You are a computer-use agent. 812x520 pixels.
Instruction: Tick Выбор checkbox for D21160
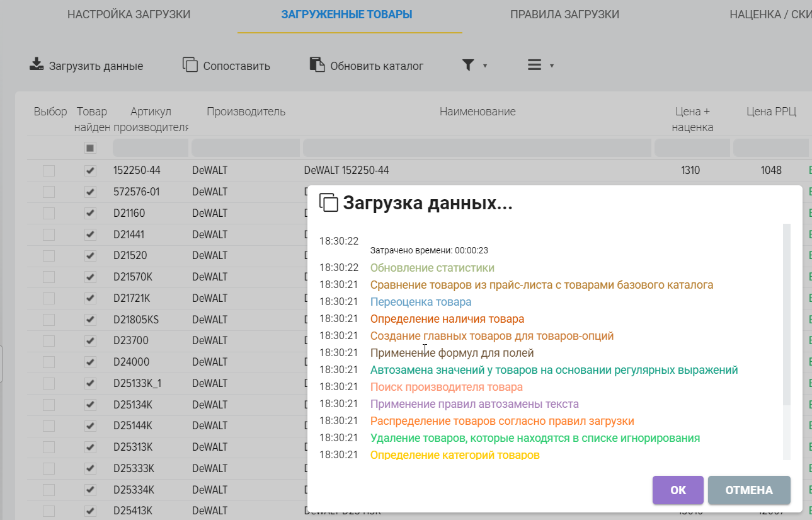pos(49,213)
